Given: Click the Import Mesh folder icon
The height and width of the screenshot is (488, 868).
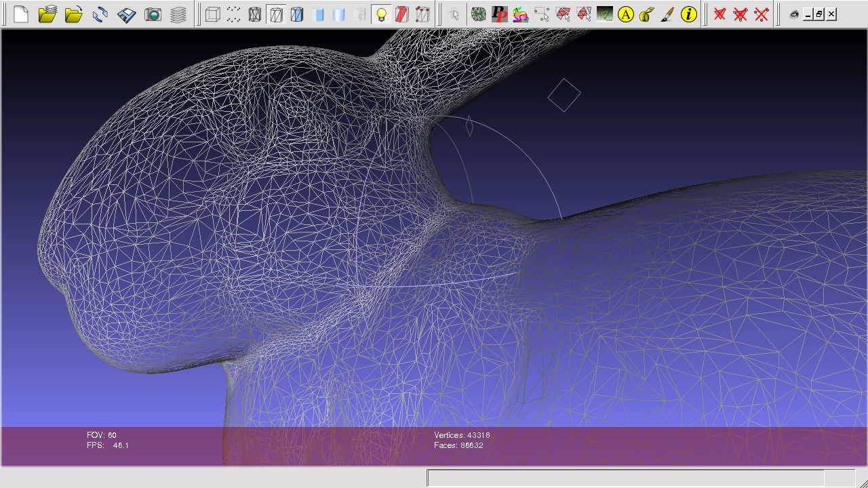Looking at the screenshot, I should click(74, 14).
